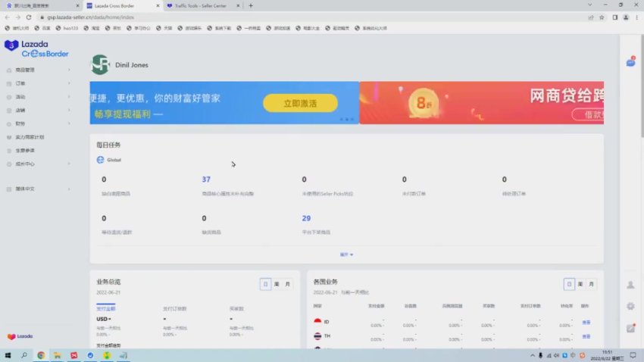The height and width of the screenshot is (362, 644).
Task: Select the 周 (week) toggle in 业务总览
Action: coord(277,284)
